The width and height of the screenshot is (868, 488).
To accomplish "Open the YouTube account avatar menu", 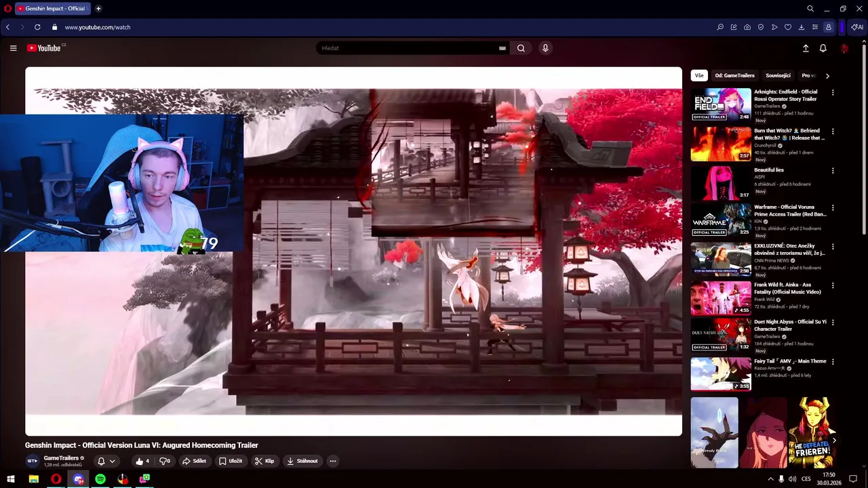I will [x=844, y=48].
